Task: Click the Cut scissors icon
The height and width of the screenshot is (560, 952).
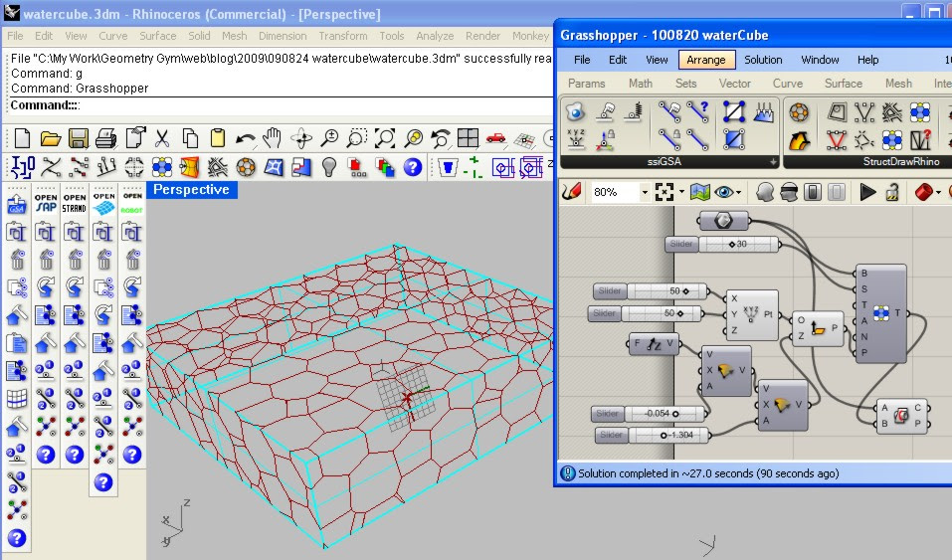Action: click(x=162, y=138)
